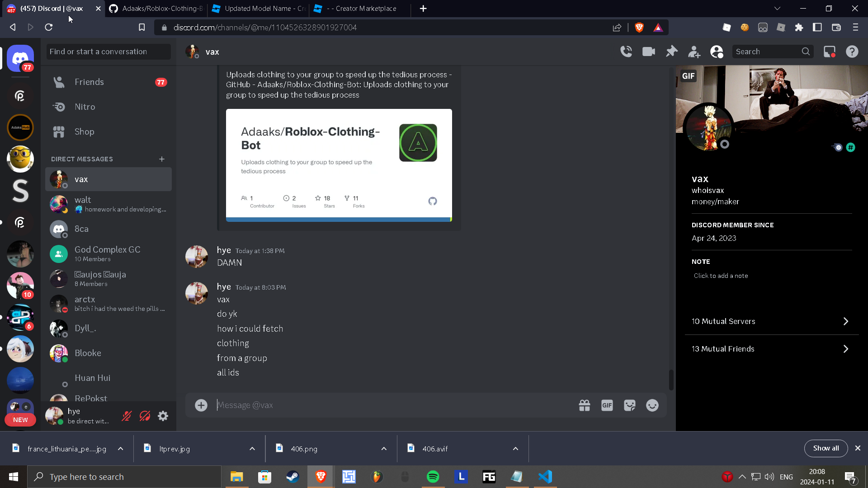Hide the user profile panel
Image resolution: width=868 pixels, height=488 pixels.
[717, 52]
